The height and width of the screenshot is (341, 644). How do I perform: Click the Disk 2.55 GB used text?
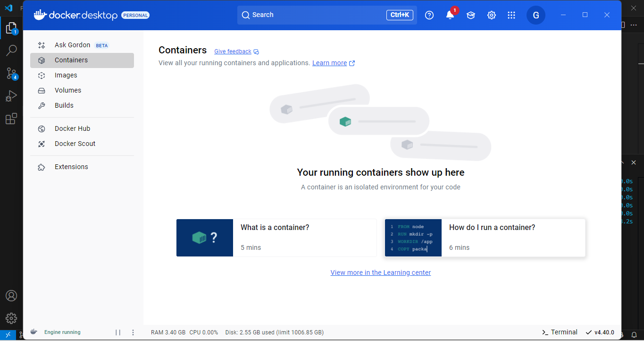[275, 332]
